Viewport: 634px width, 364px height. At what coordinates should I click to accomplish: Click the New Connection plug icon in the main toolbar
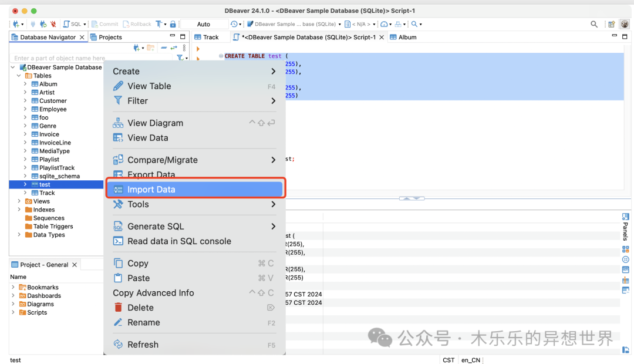[16, 24]
